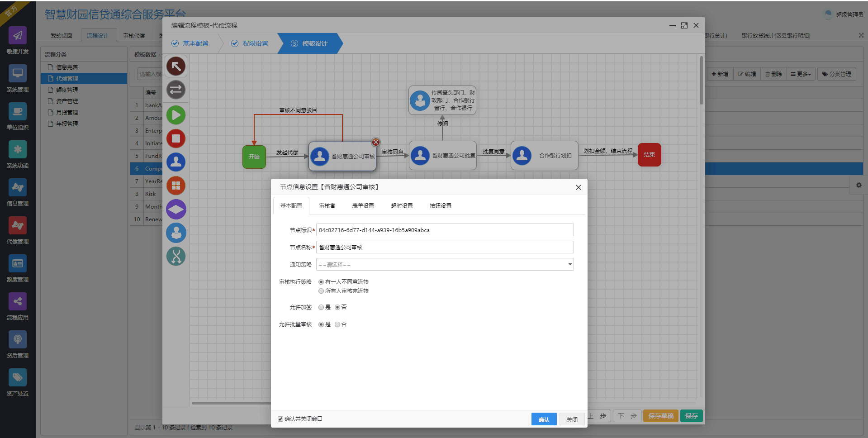The width and height of the screenshot is (868, 438).
Task: Open the 按钮设置 tab
Action: 440,206
